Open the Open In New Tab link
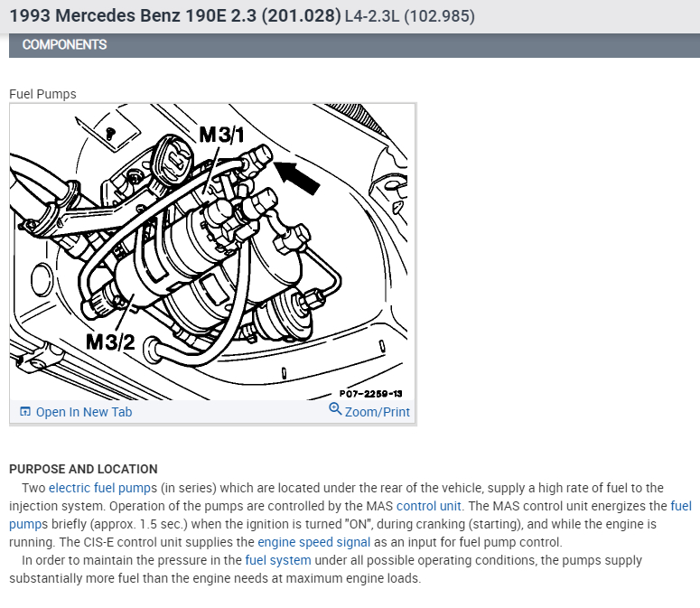The height and width of the screenshot is (608, 700). 84,412
